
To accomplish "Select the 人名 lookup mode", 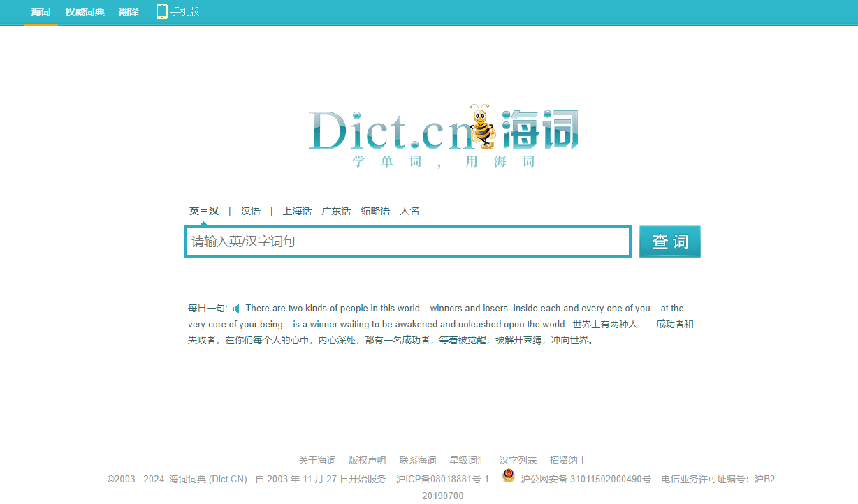I will 409,211.
